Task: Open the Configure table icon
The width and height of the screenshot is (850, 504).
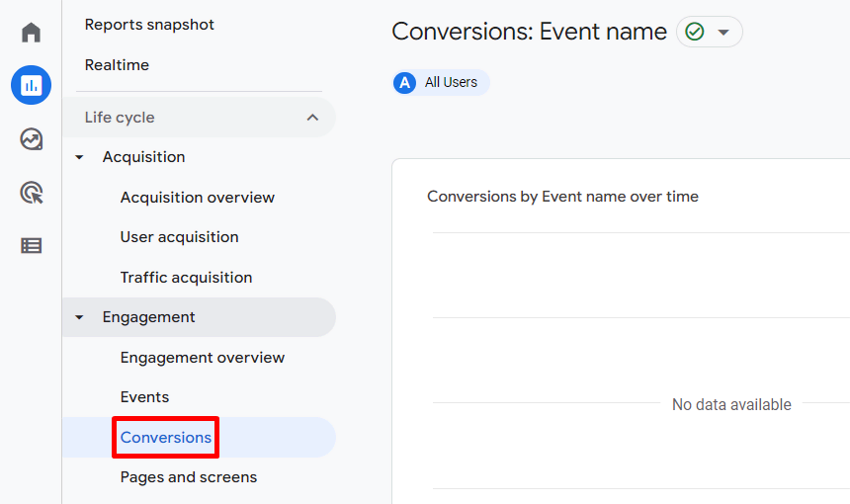Action: click(x=31, y=246)
